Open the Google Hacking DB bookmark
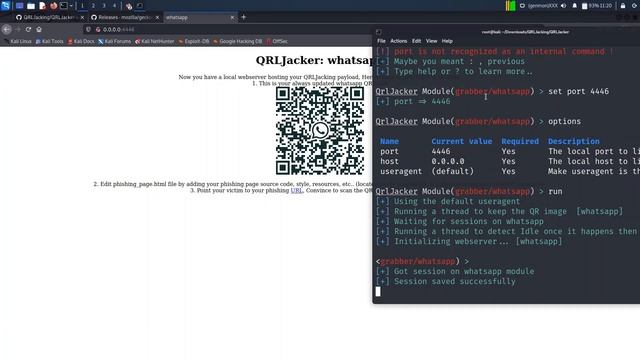This screenshot has width=640, height=360. tap(238, 41)
